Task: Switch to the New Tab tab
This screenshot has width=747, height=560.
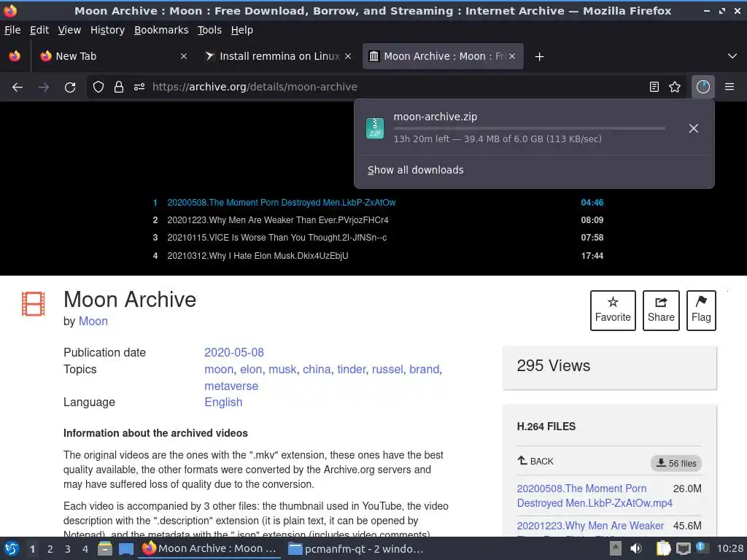Action: point(113,56)
